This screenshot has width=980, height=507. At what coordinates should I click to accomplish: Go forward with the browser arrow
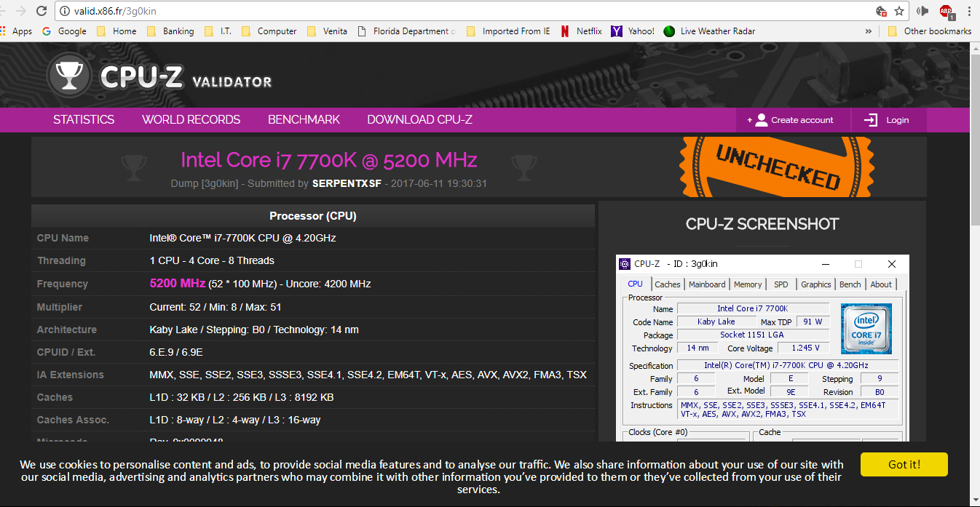20,11
